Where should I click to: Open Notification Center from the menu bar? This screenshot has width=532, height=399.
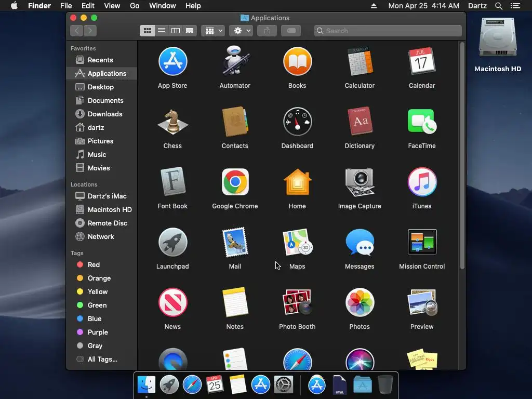coord(515,6)
